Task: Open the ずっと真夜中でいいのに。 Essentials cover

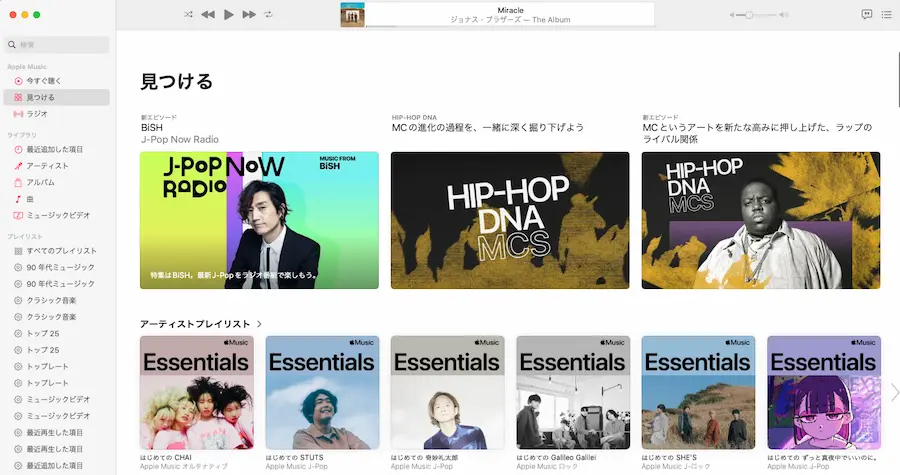Action: (824, 392)
